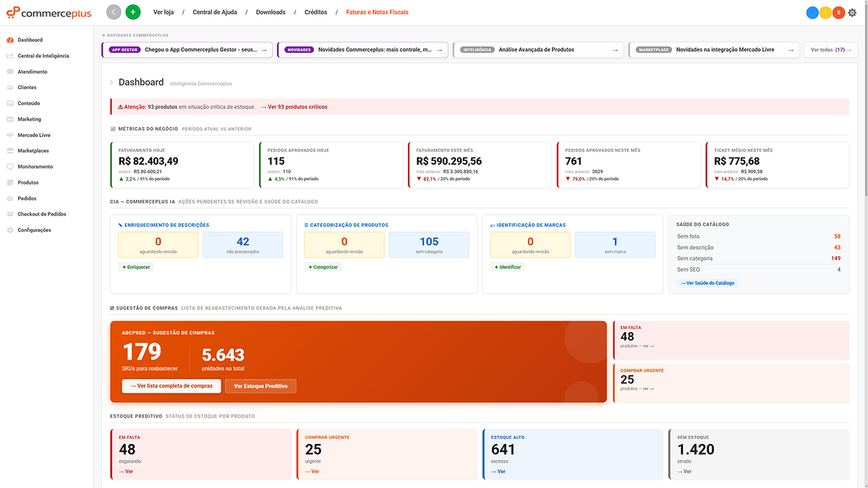Click the Sem categoria 149 row
Screen dimensions: 868x488
click(x=759, y=258)
